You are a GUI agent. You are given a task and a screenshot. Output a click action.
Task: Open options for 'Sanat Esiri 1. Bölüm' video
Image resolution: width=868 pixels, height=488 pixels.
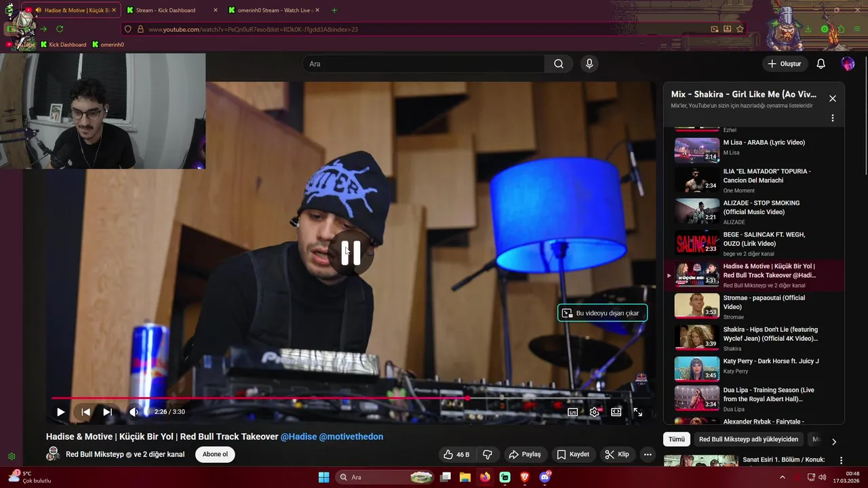[x=842, y=460]
